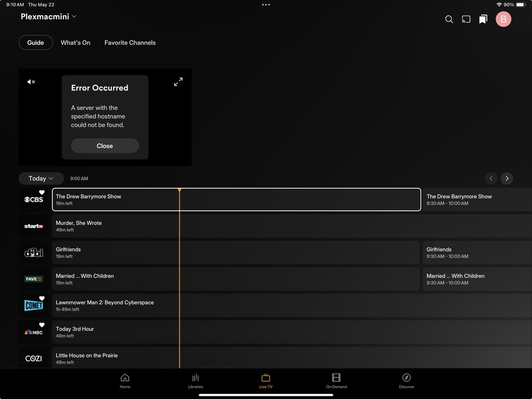Open the On Demand tab
This screenshot has width=532, height=399.
pos(336,381)
